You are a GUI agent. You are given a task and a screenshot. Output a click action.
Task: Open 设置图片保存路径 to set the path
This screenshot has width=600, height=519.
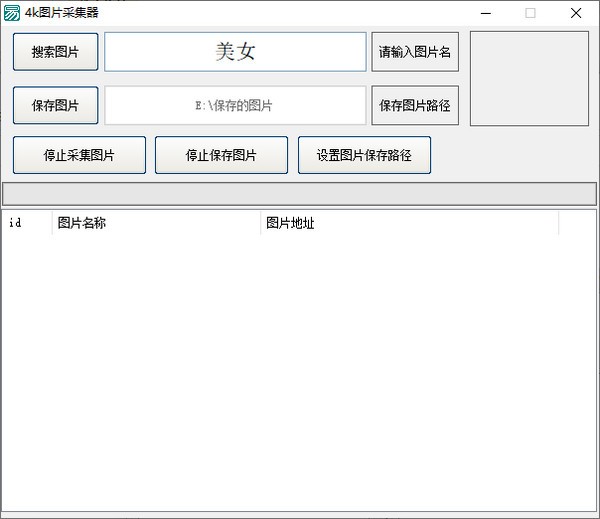point(364,155)
